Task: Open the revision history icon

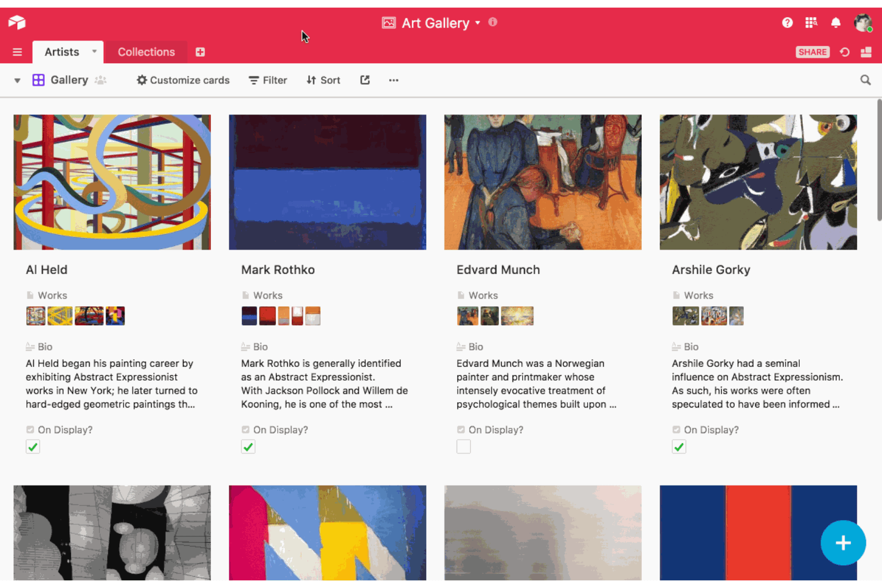Action: click(x=844, y=52)
